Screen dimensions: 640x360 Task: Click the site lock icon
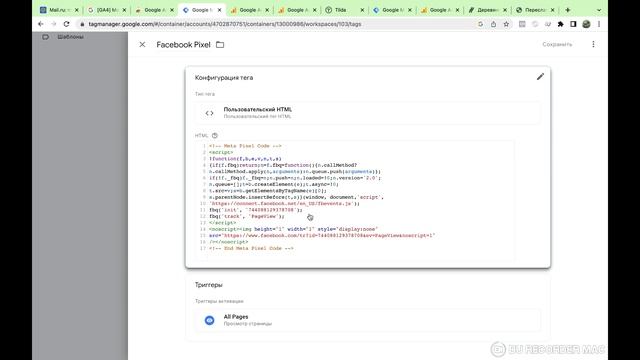tap(82, 24)
